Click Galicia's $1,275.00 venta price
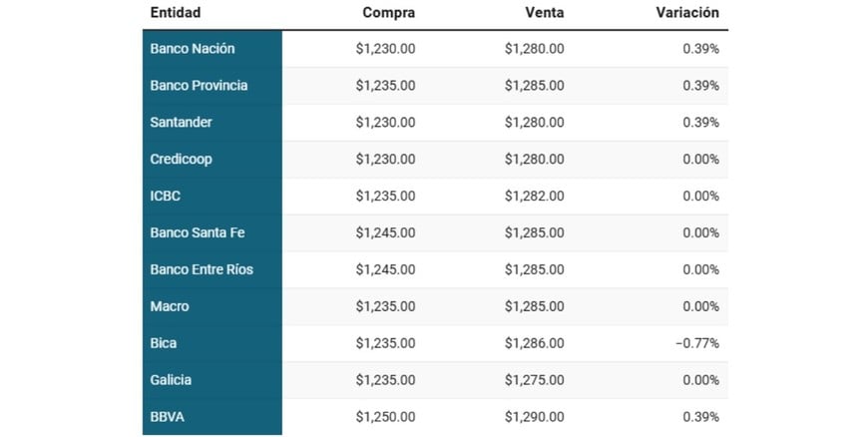The image size is (868, 437). pyautogui.click(x=534, y=381)
